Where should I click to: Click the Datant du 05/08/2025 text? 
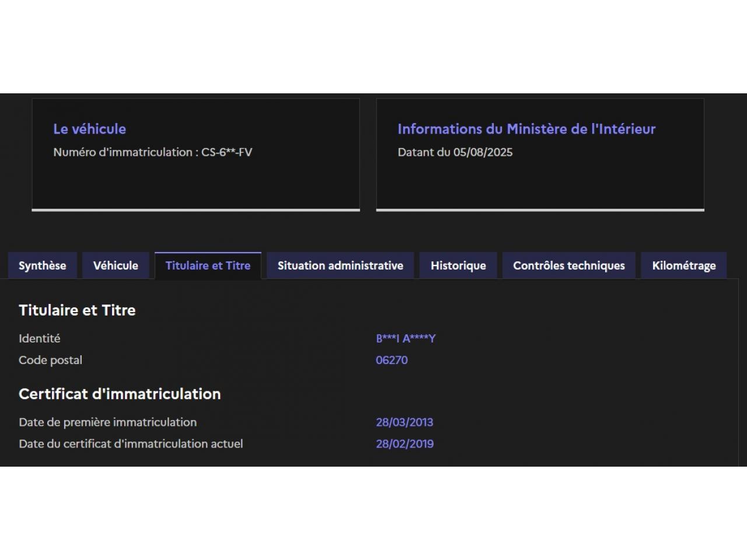click(455, 152)
